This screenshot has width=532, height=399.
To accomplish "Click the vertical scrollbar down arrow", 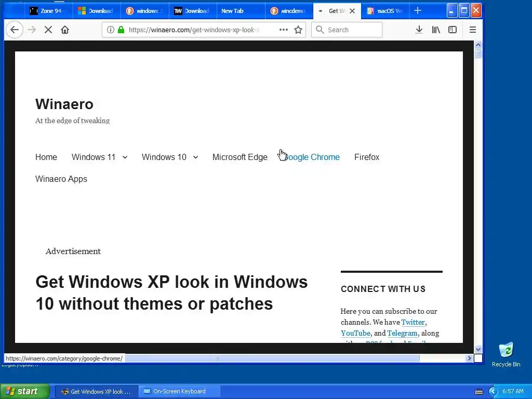I will coord(478,349).
